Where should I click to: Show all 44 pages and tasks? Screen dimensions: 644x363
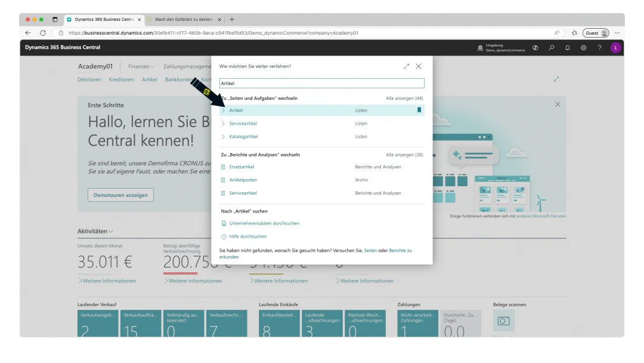404,99
